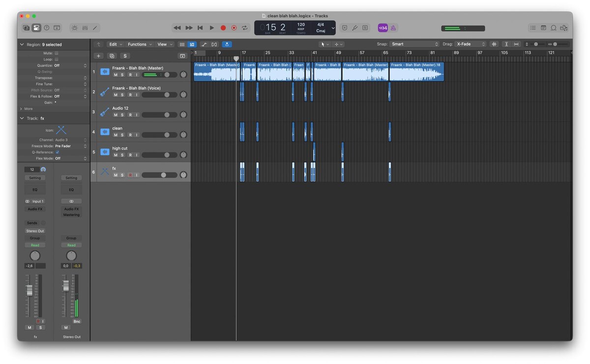
Task: Toggle Flex show/hide button
Action: tap(214, 44)
